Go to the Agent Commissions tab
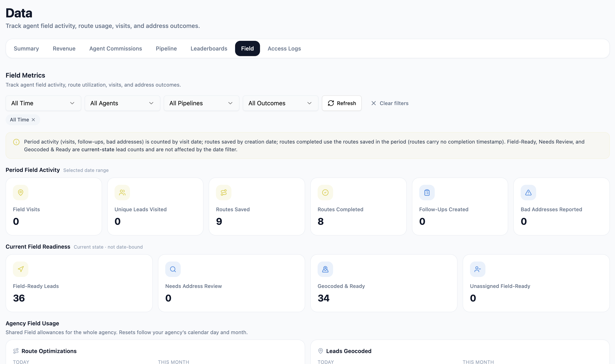The width and height of the screenshot is (615, 364). click(x=115, y=49)
